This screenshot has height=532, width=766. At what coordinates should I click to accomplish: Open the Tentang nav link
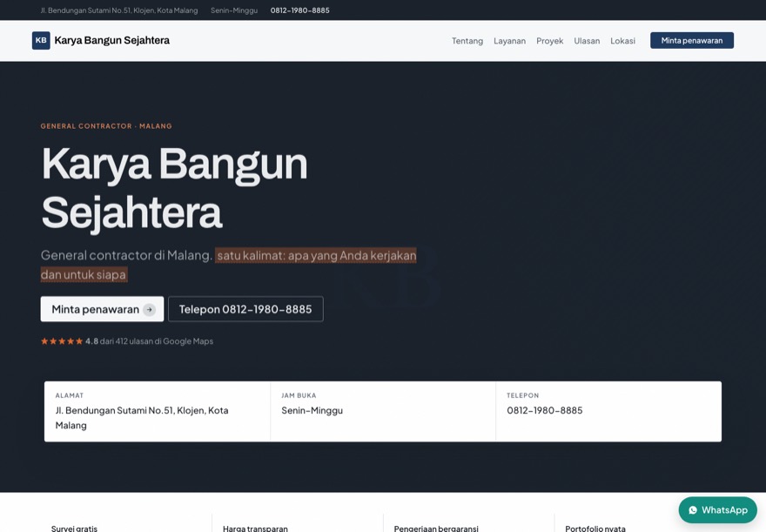467,41
